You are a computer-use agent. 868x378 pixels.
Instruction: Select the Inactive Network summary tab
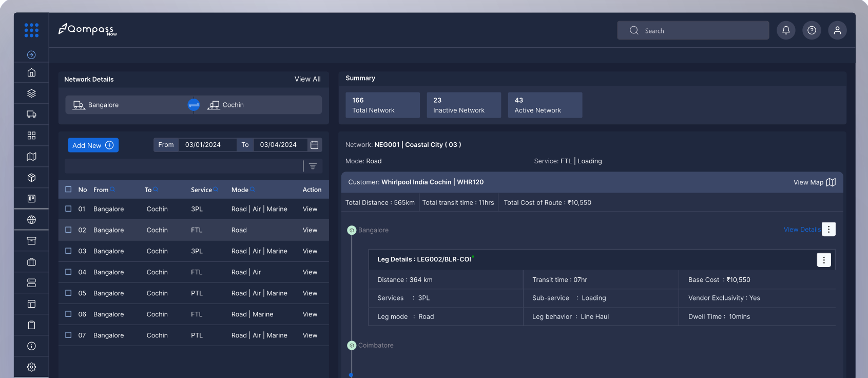[x=464, y=105]
